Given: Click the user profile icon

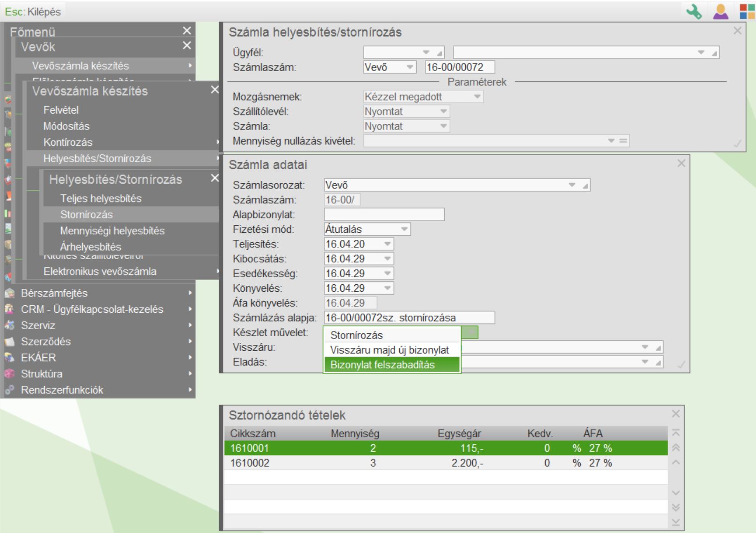Looking at the screenshot, I should (x=720, y=12).
